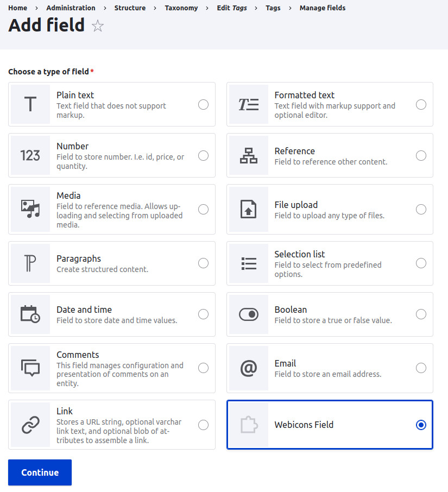
Task: Click the File upload icon
Action: [249, 209]
